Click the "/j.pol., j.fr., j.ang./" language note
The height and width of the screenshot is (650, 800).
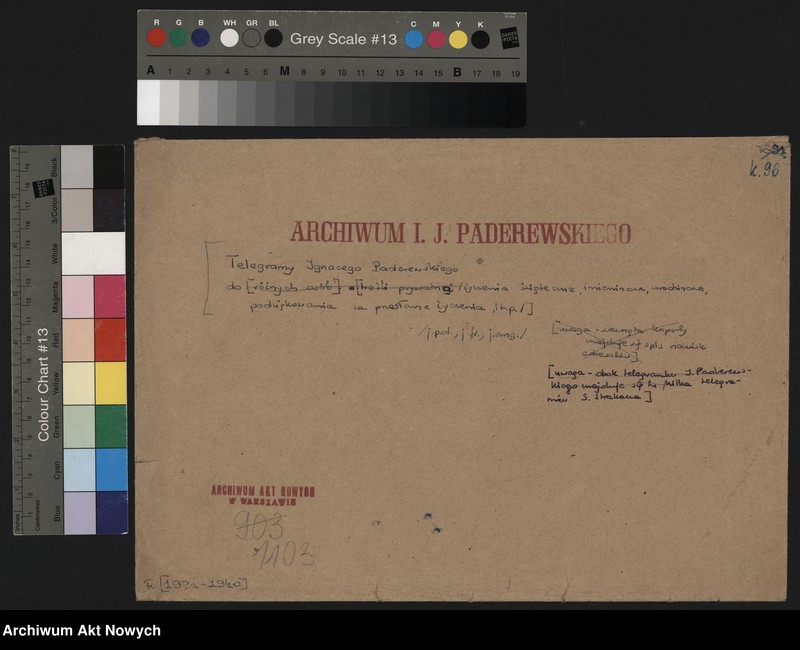click(473, 334)
